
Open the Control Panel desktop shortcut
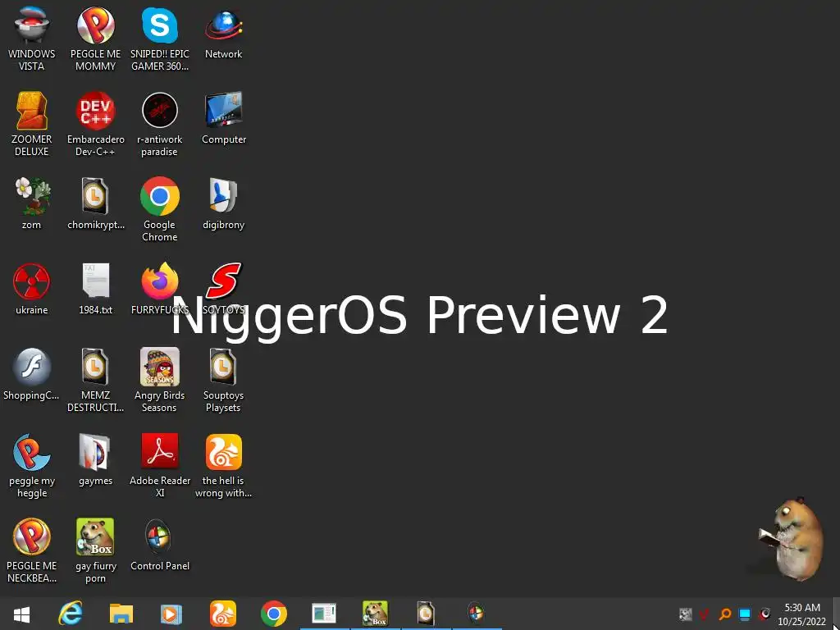point(160,545)
